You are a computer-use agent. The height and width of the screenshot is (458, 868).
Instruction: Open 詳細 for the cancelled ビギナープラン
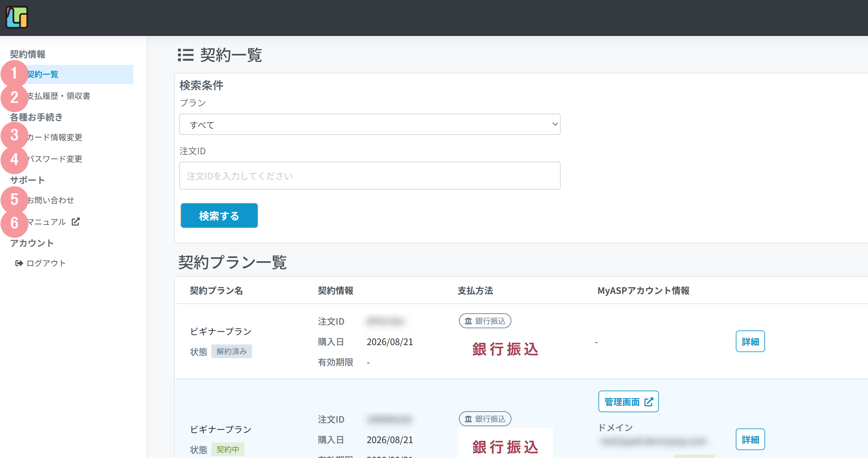click(x=750, y=341)
